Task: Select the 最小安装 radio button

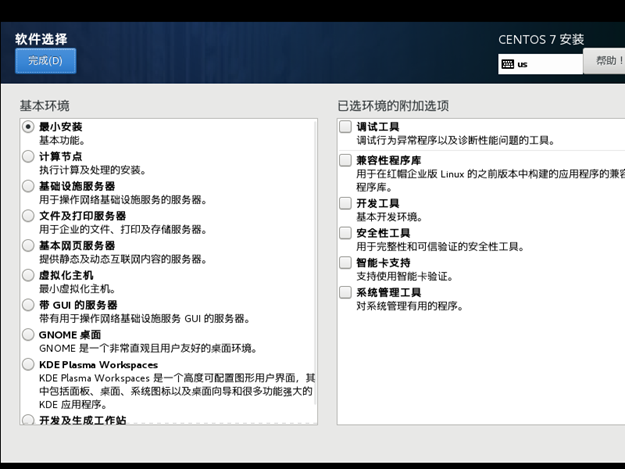Action: click(x=28, y=127)
